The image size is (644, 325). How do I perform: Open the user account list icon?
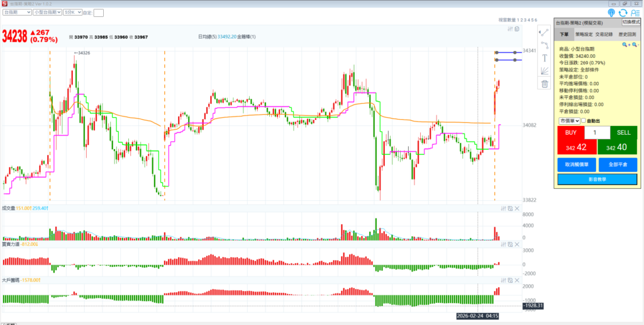(x=635, y=13)
